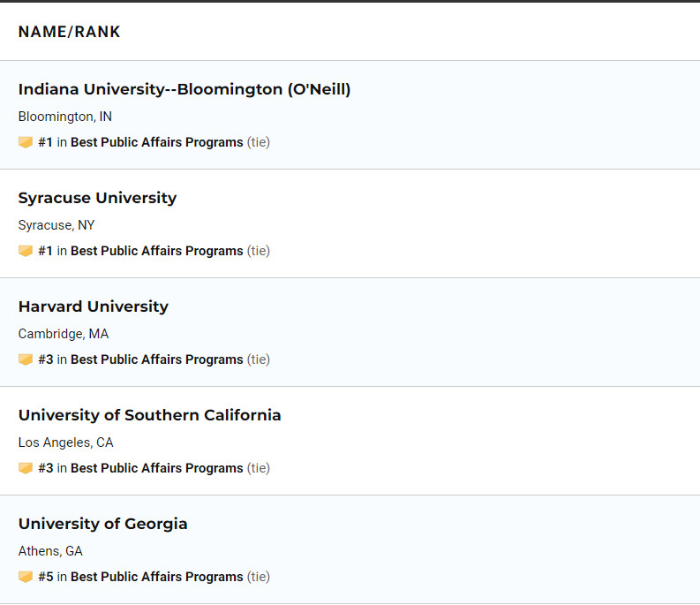Open the Harvard University school link
The image size is (700, 605).
[x=93, y=306]
